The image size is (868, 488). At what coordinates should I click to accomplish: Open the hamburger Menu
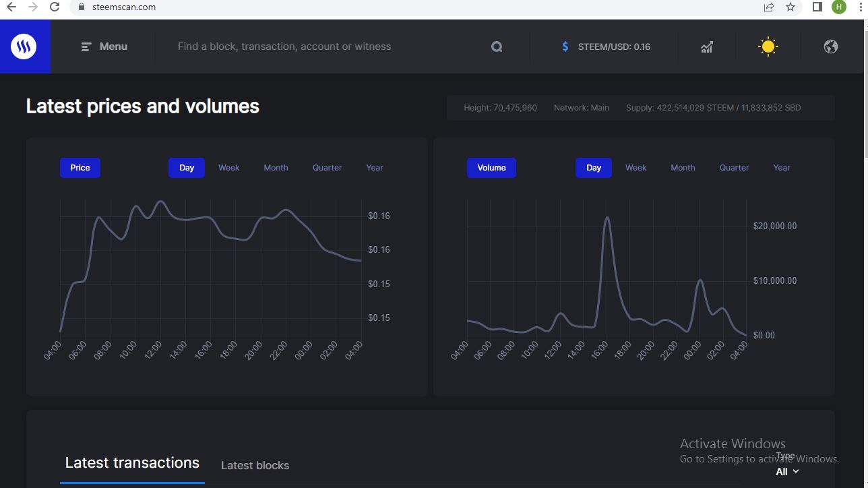104,47
